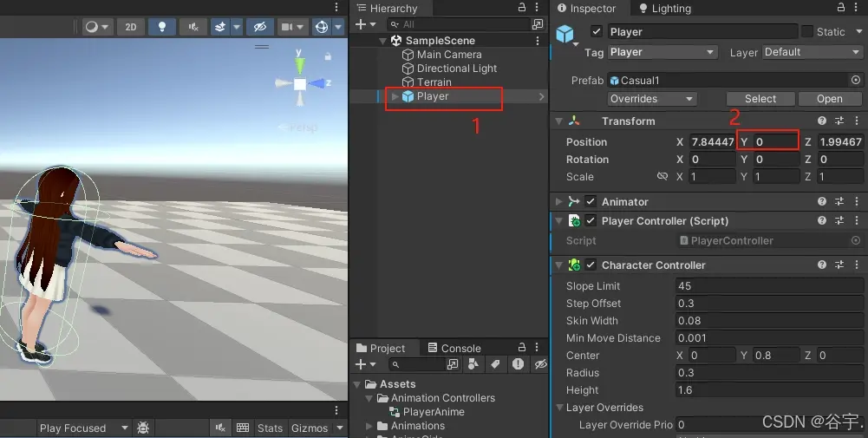The width and height of the screenshot is (868, 438).
Task: Open the Tag dropdown showing Player
Action: coord(662,52)
